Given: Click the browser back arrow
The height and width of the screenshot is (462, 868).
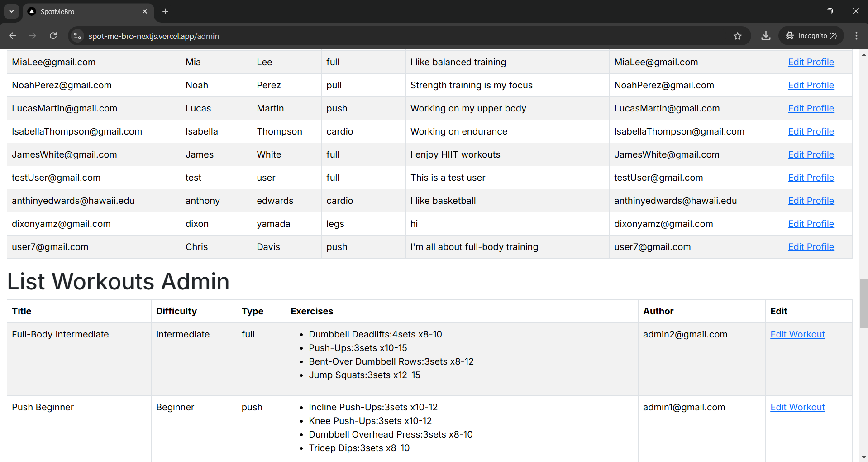Looking at the screenshot, I should click(x=13, y=36).
